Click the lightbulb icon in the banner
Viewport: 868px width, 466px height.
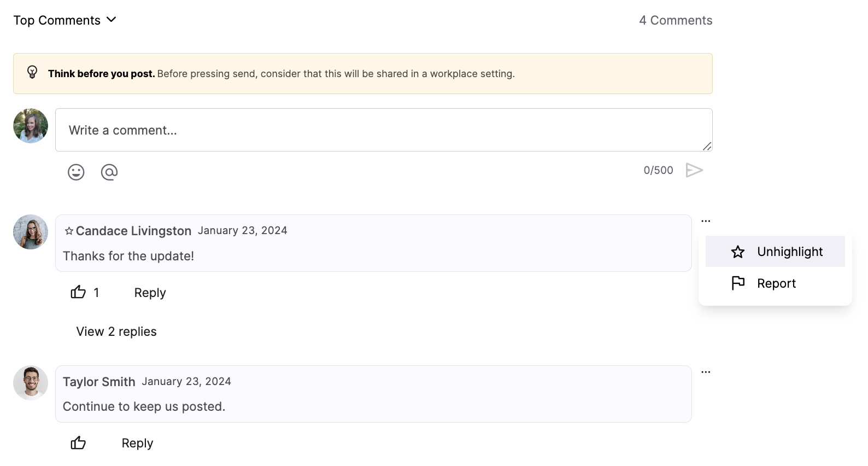pyautogui.click(x=32, y=72)
